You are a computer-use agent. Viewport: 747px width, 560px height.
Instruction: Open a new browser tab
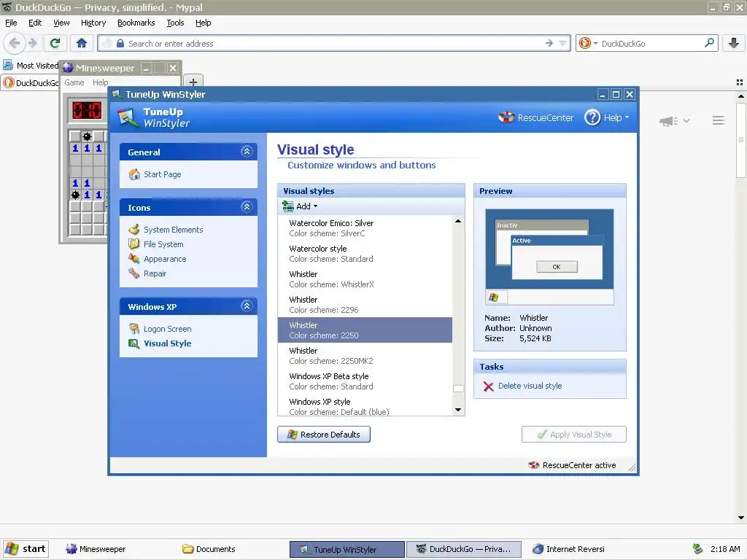coord(193,82)
